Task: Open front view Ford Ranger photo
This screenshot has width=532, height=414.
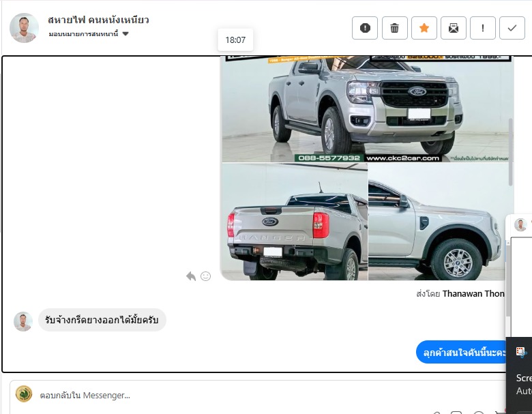Action: click(367, 109)
